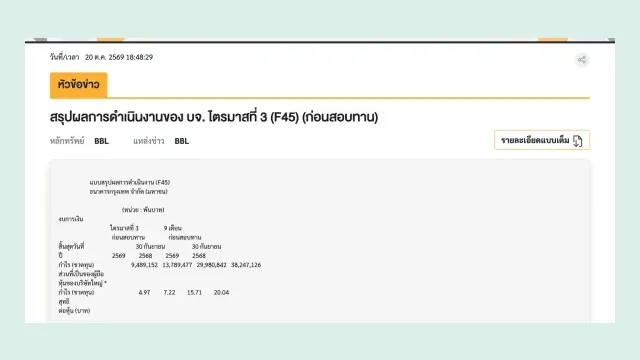This screenshot has height=360, width=640.
Task: Click the profit figure 38,247,126
Action: 246,265
